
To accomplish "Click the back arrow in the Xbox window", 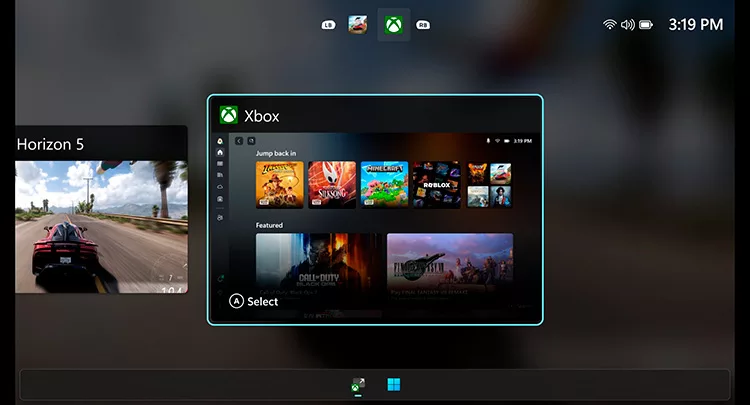I will pos(239,141).
